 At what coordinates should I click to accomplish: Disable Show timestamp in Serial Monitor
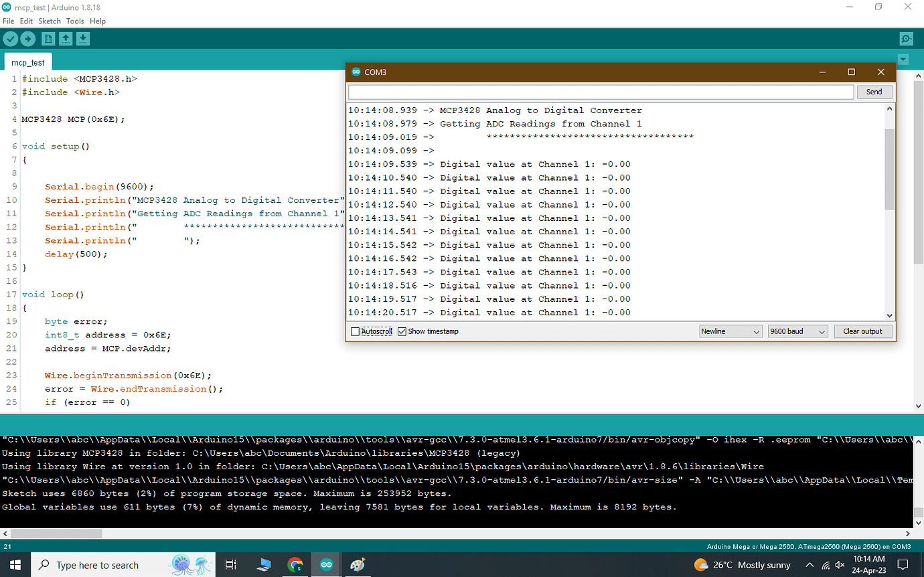tap(402, 331)
